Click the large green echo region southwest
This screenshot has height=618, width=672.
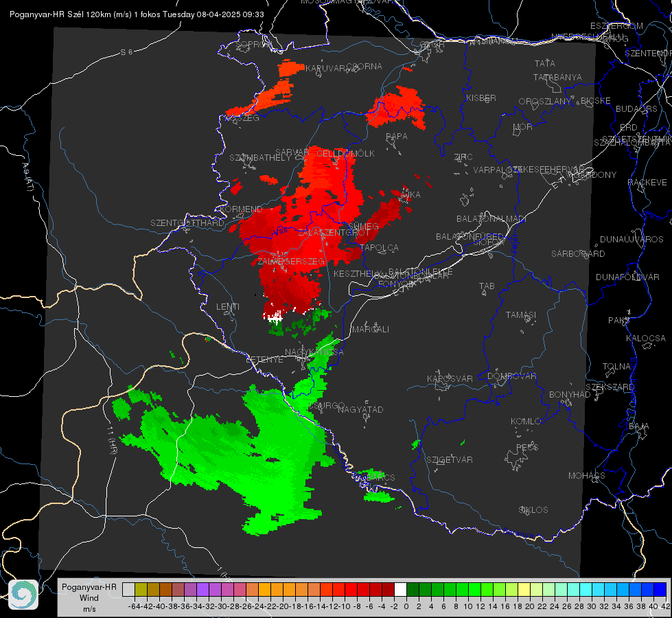click(x=240, y=455)
